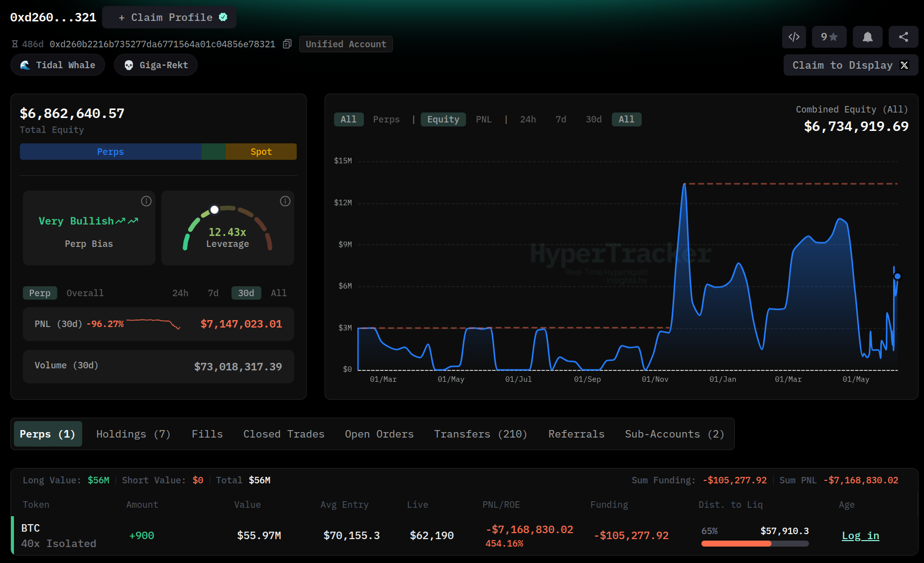The width and height of the screenshot is (924, 563).
Task: Set stats period to All
Action: pyautogui.click(x=279, y=293)
